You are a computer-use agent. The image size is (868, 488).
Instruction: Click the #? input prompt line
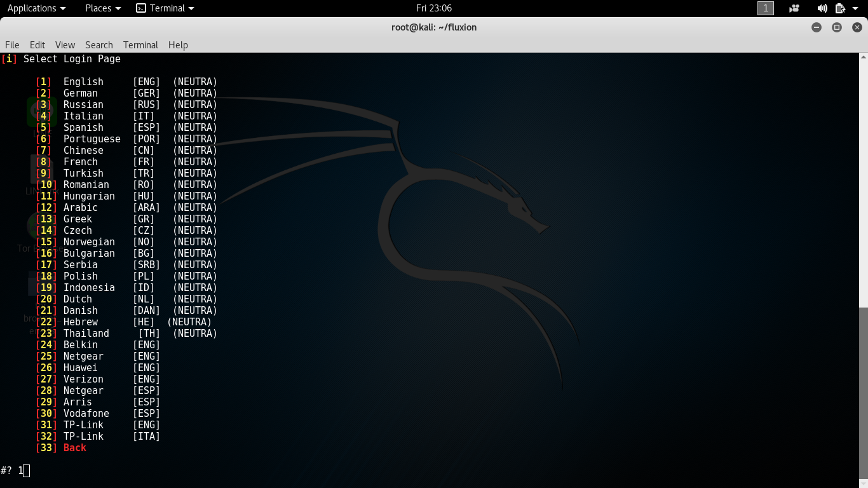[x=15, y=471]
